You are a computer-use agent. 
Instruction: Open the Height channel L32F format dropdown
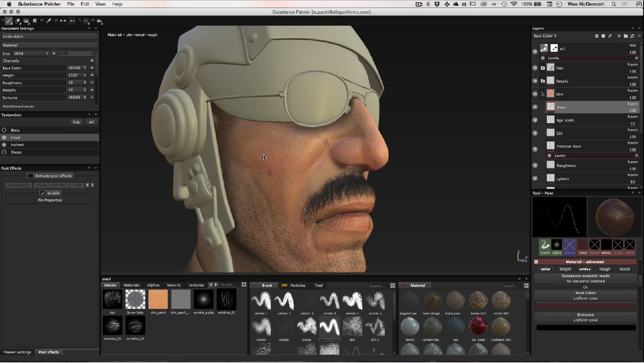77,75
